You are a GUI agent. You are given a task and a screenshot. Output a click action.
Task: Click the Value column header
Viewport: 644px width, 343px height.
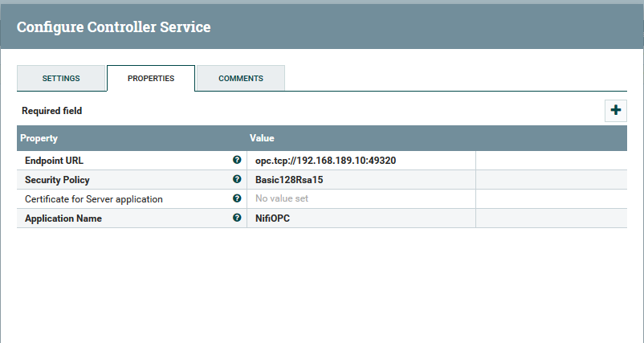pos(263,138)
